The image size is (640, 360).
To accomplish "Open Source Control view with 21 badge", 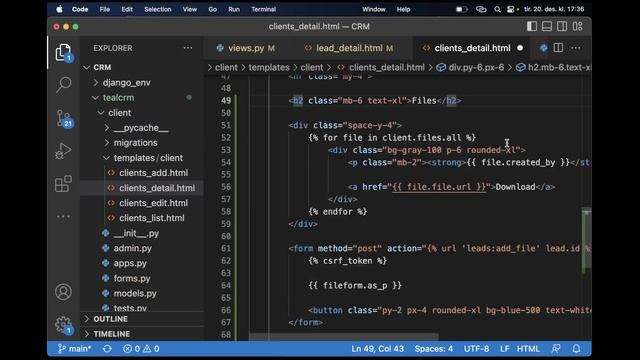I will (64, 118).
